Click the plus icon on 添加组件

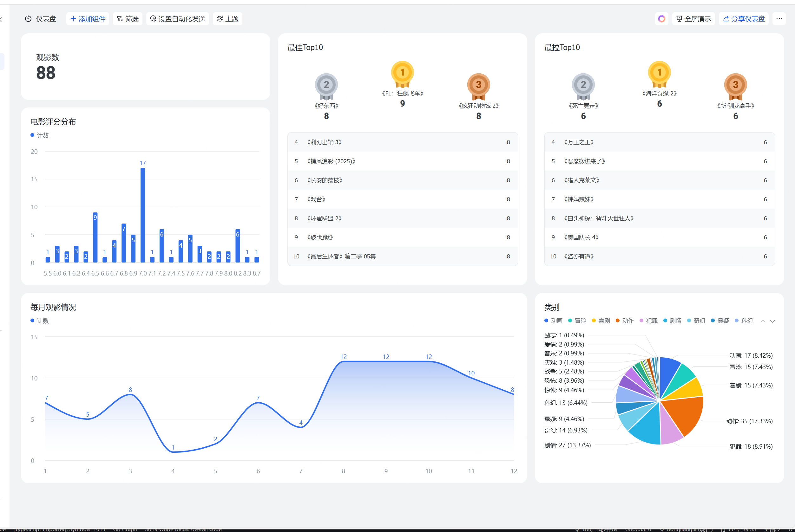73,19
